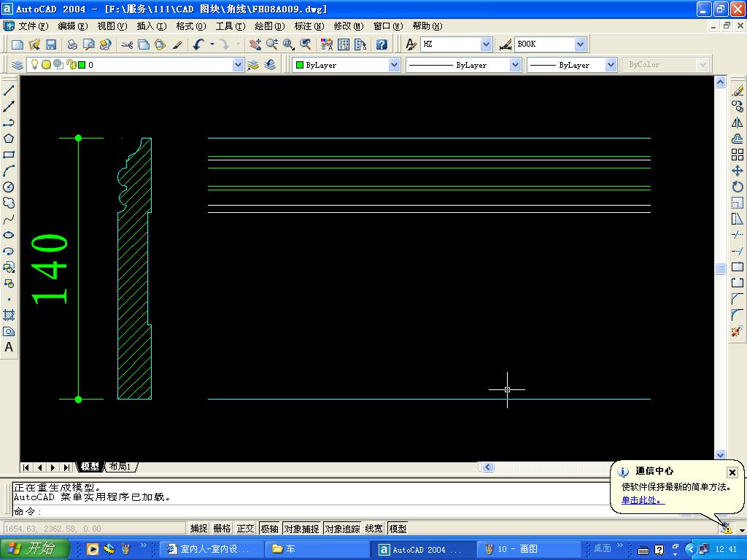Expand the layer 0 dropdown list
This screenshot has width=747, height=560.
click(x=238, y=65)
